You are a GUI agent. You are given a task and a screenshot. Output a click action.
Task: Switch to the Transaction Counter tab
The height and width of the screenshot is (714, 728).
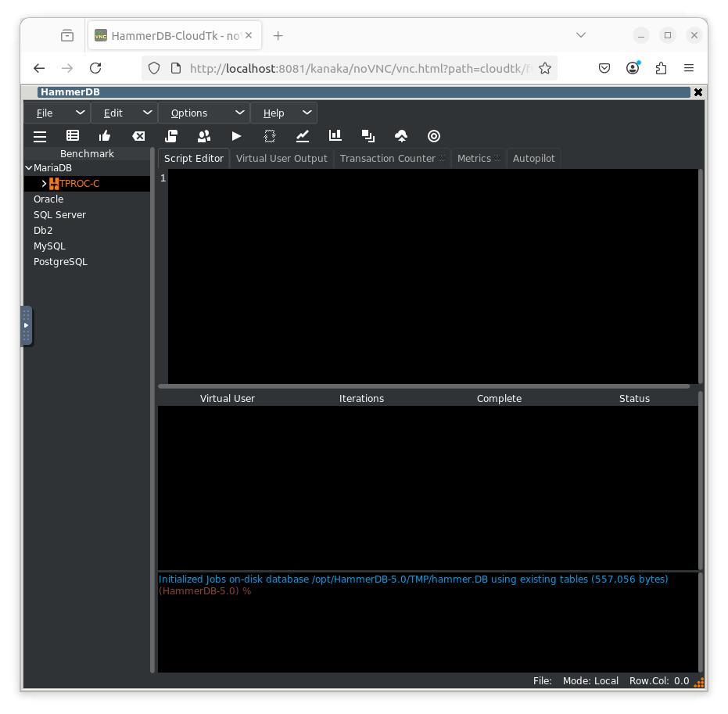click(393, 159)
